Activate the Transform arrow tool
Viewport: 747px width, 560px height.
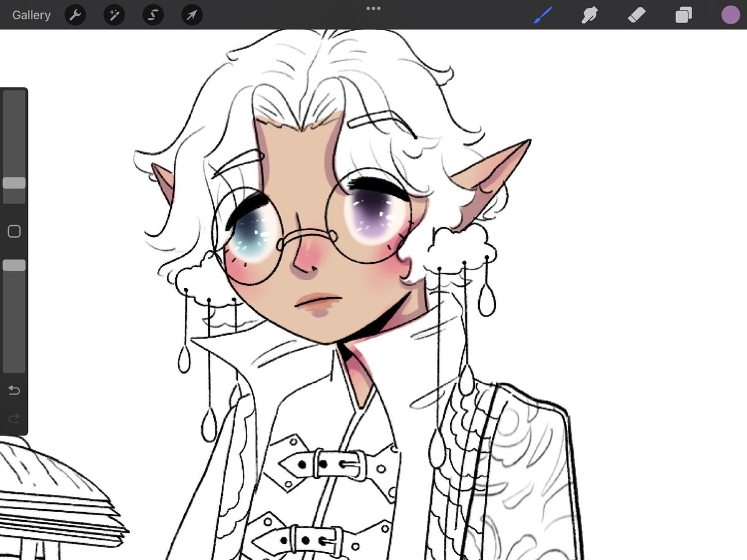tap(192, 15)
